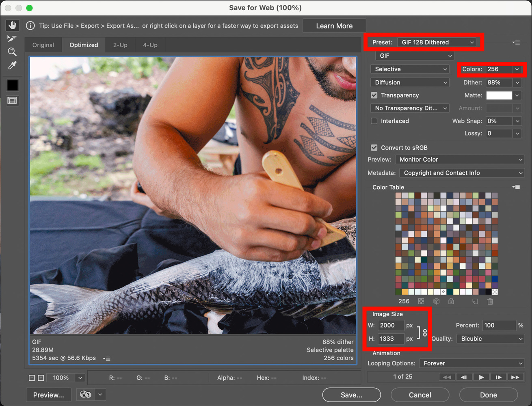Jump to last animation frame
The width and height of the screenshot is (532, 406).
point(515,377)
